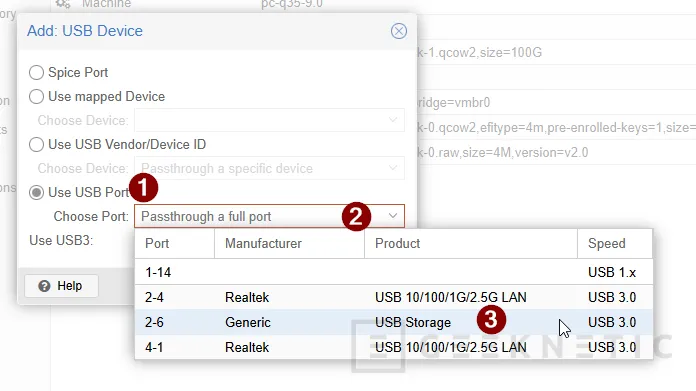Click the Realtek cell in row 4-1

click(x=247, y=347)
